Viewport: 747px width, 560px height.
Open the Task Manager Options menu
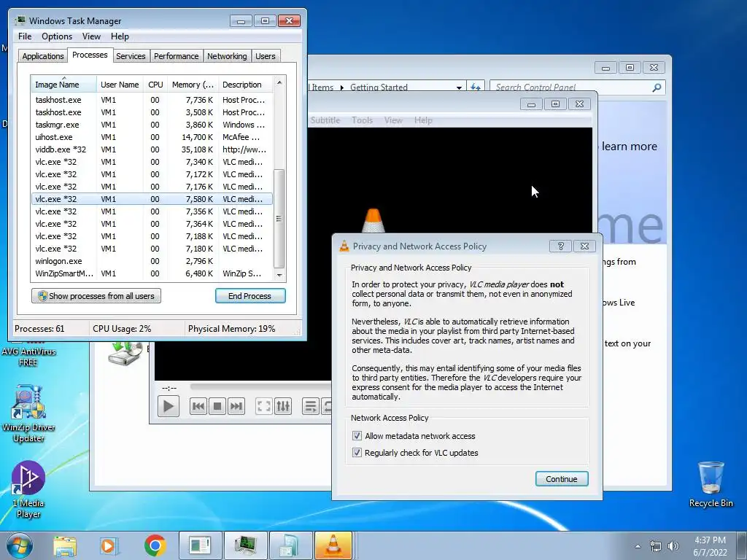tap(57, 36)
